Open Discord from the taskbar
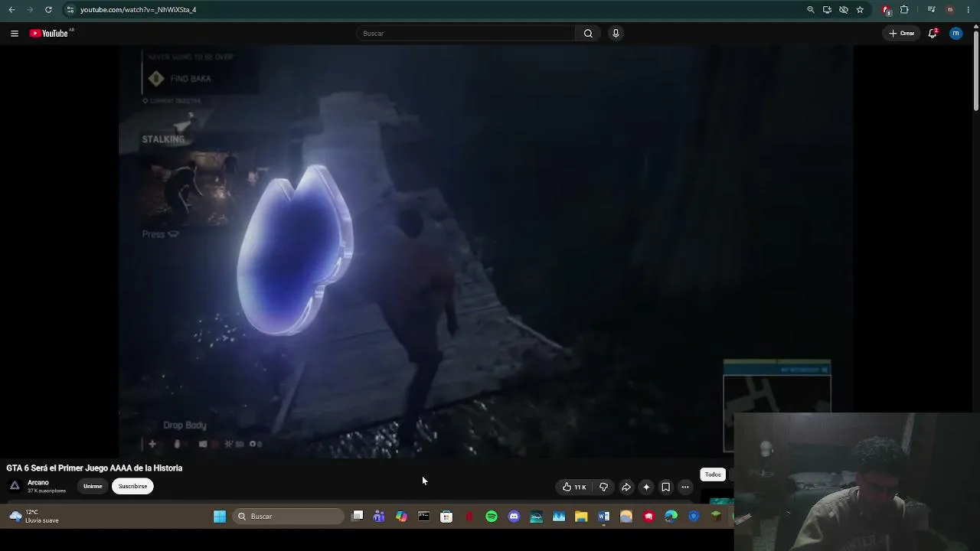Screen dimensions: 980x551 point(514,517)
